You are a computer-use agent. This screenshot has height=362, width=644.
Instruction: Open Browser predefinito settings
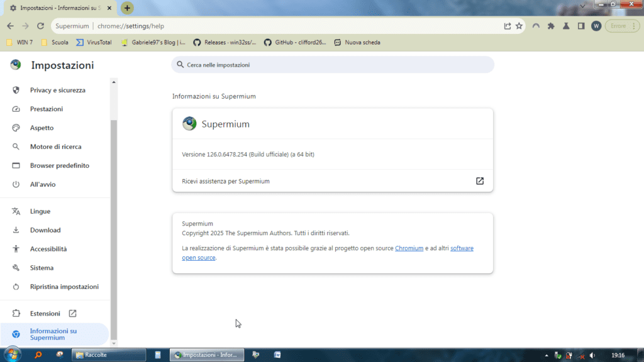[55, 165]
